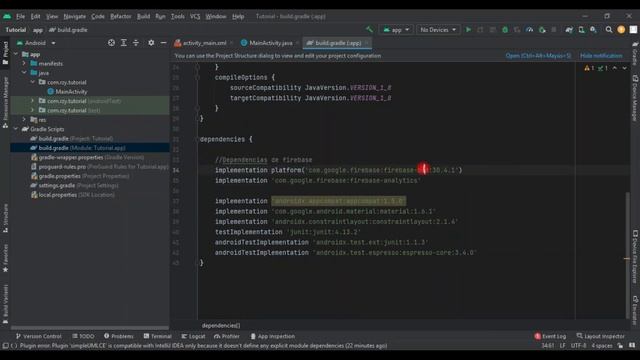Open the File menu

20,17
